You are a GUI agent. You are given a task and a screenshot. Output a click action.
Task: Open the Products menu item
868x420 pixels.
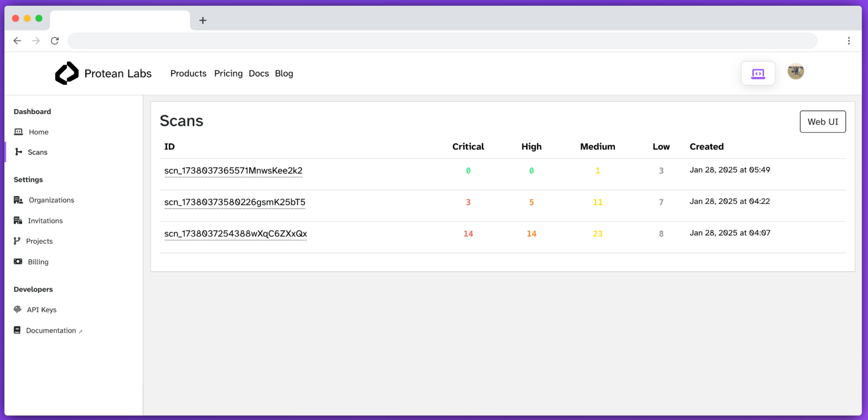click(189, 73)
